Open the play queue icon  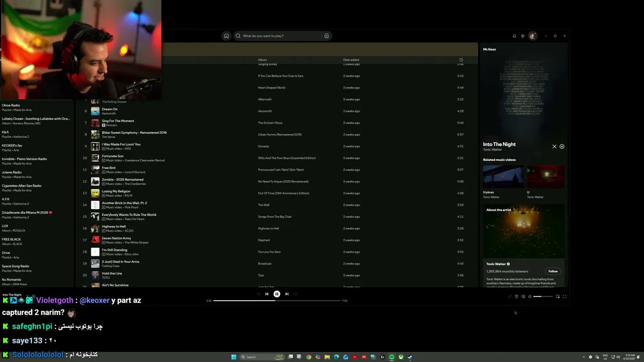516,297
